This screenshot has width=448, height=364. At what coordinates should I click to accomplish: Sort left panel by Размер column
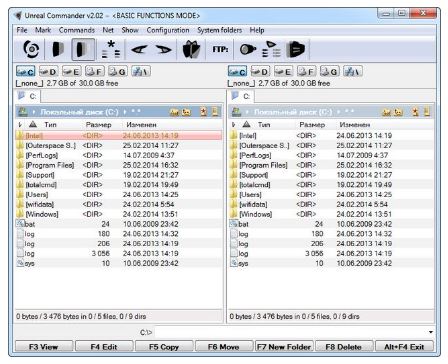98,125
